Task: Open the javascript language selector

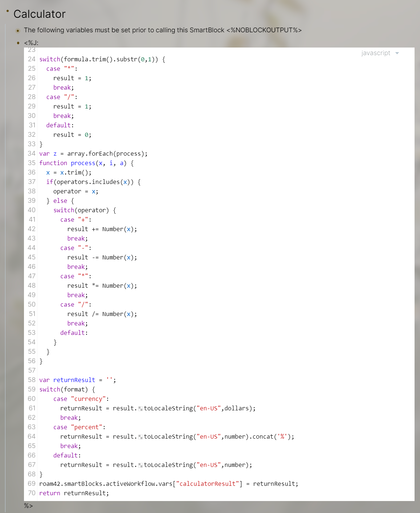Action: (x=375, y=53)
